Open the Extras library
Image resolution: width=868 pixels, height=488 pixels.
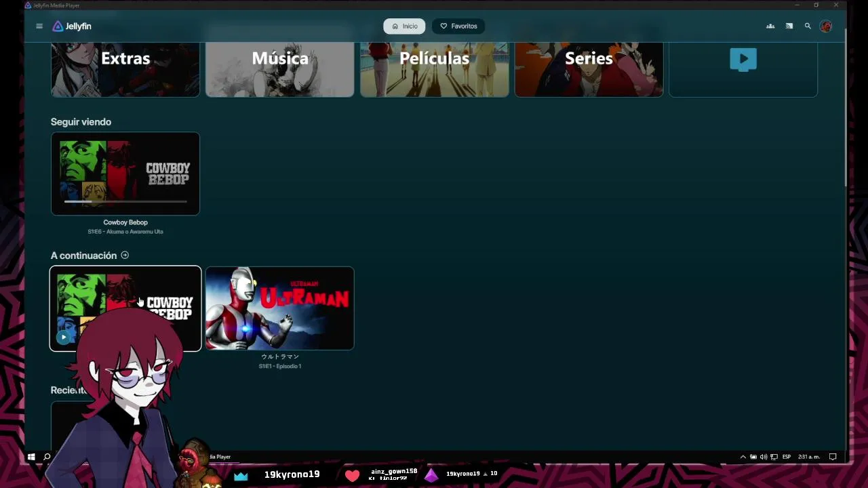click(125, 69)
